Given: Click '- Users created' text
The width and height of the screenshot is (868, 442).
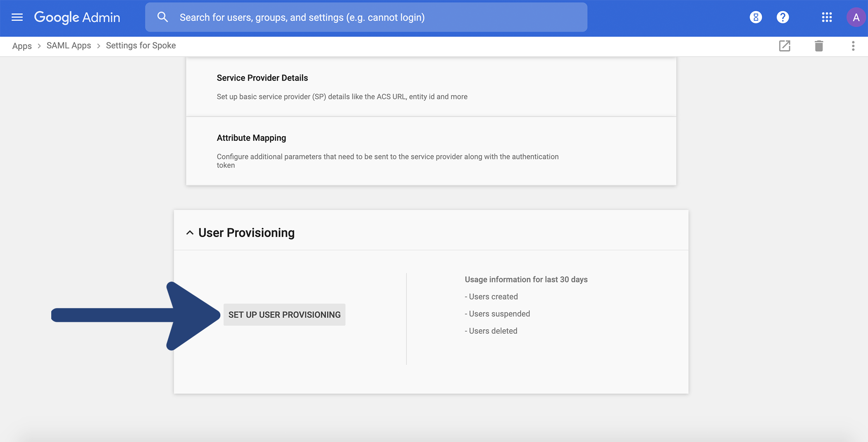Looking at the screenshot, I should click(491, 297).
